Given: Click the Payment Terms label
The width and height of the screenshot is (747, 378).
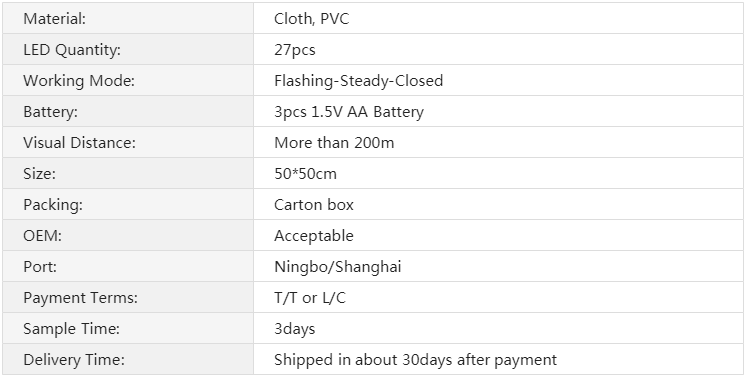Looking at the screenshot, I should (81, 297).
